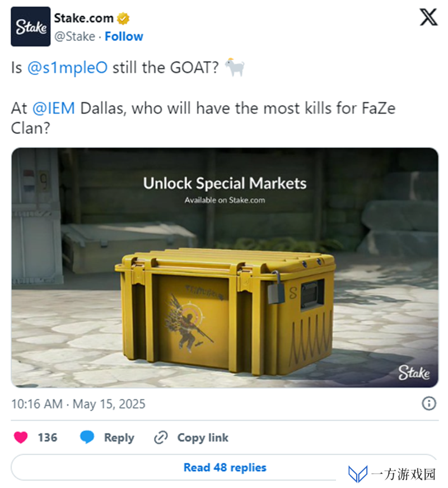This screenshot has height=488, width=448.
Task: Click the Unlock Special Markets headline
Action: [x=225, y=183]
